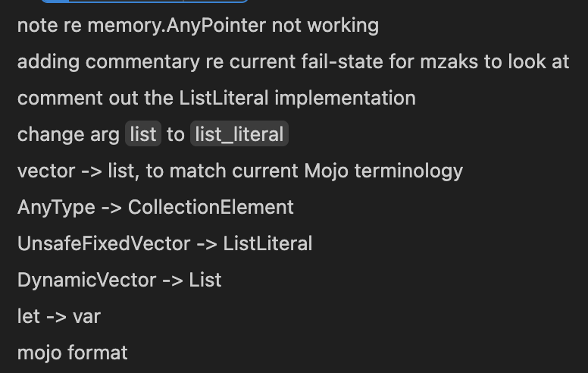Select the commit about fail-state for mzaks
Screen dimensions: 588x373
[293, 62]
